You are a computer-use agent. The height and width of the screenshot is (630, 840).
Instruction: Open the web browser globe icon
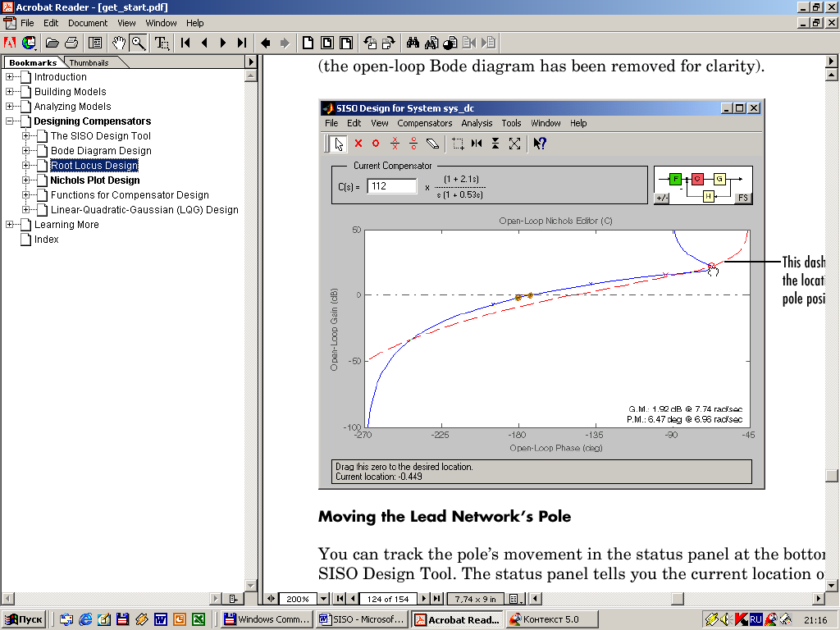[x=29, y=43]
